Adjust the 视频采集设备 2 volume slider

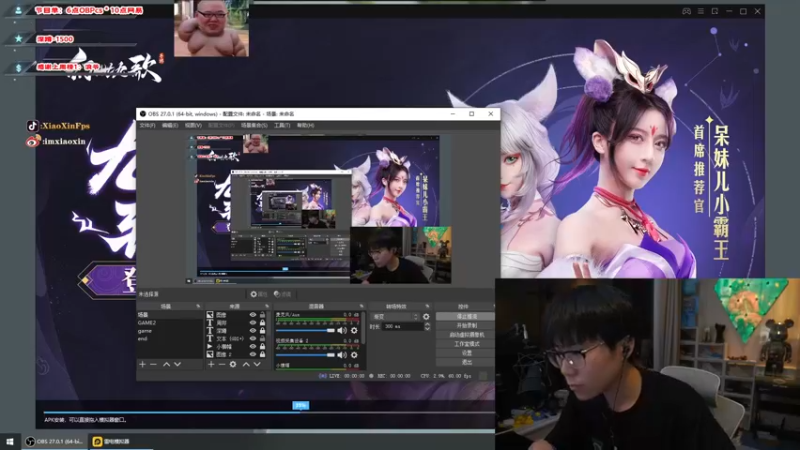click(x=305, y=355)
